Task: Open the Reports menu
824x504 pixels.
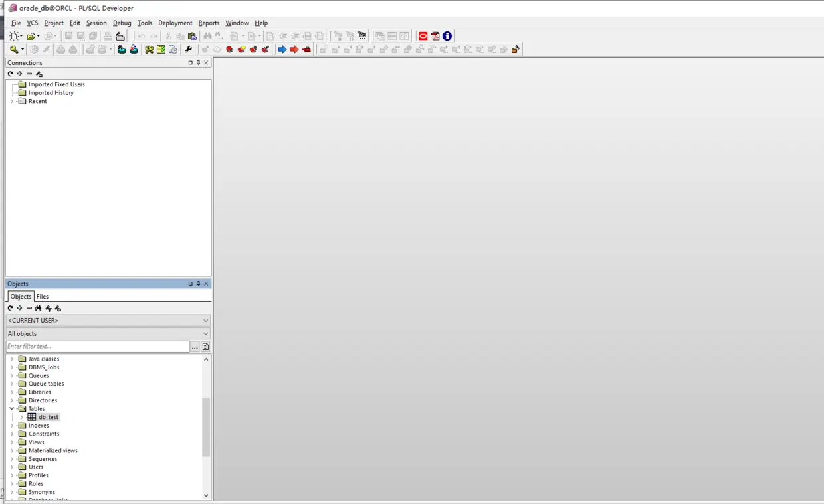Action: click(209, 23)
